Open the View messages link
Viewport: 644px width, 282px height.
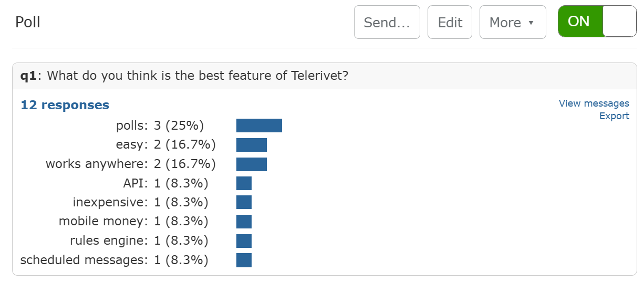point(594,103)
